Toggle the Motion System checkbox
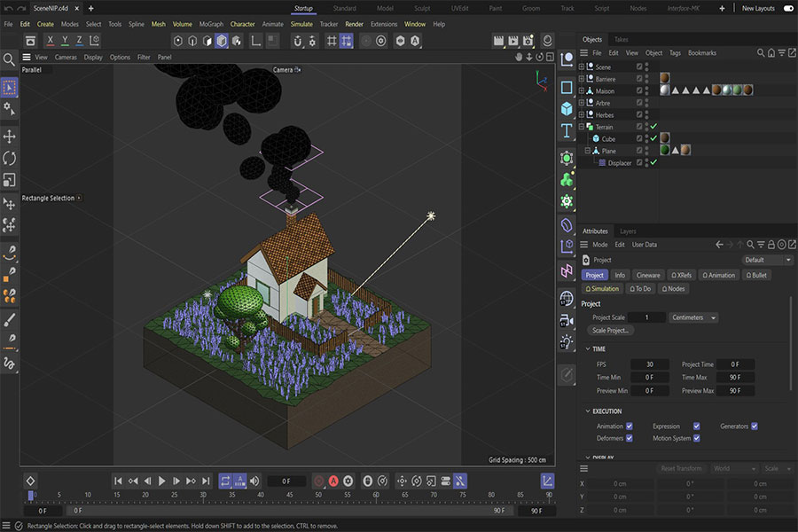 tap(696, 438)
